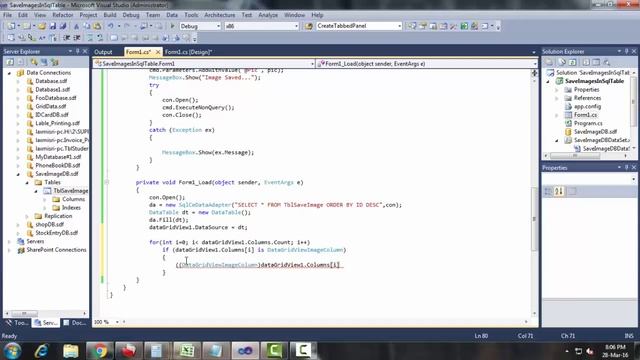Viewport: 640px width, 360px height.
Task: Toggle auto-hide pin on Properties panel
Action: (627, 168)
